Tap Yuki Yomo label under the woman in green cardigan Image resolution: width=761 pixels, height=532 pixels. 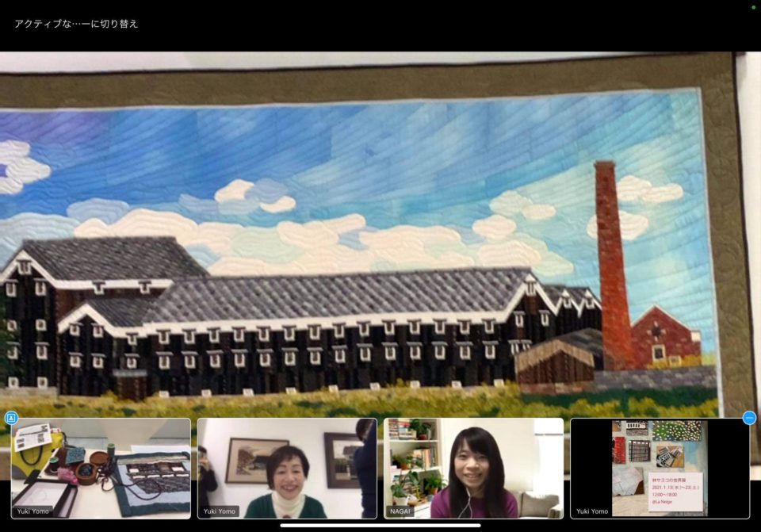220,511
